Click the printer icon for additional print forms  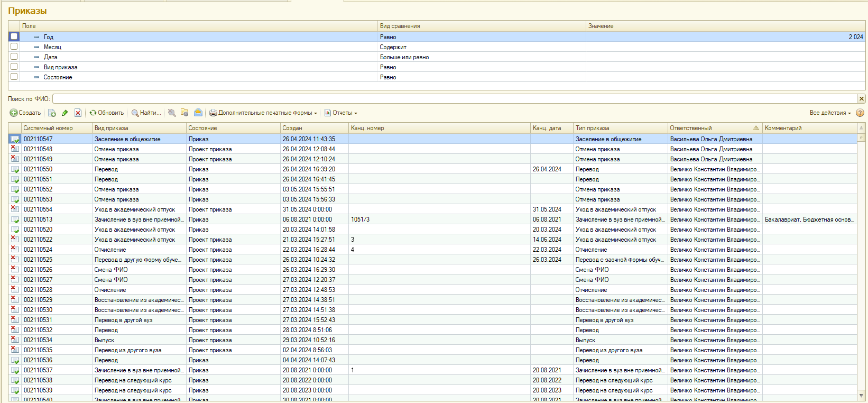click(x=213, y=113)
